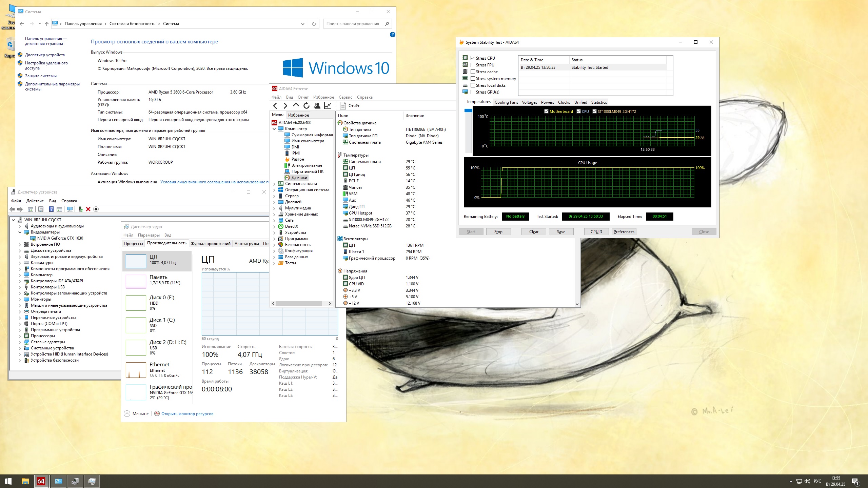Click the AIDA64 sensor list scroll-down arrow

577,304
